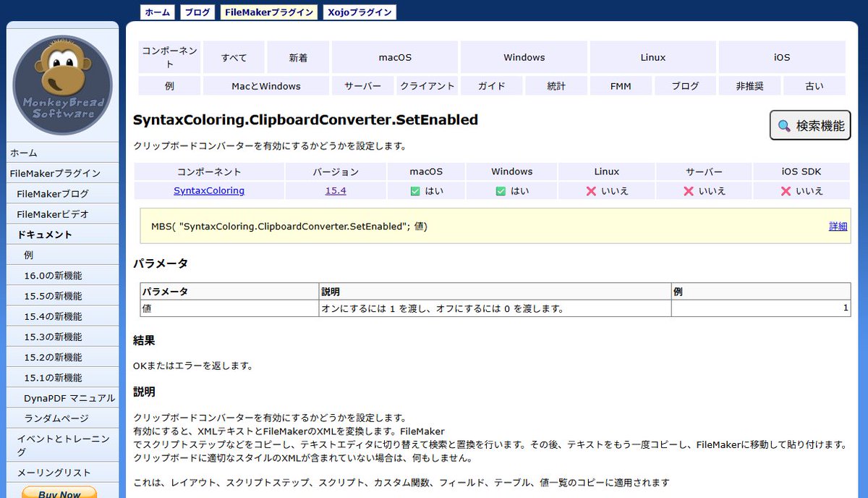868x498 pixels.
Task: Click the red X under iOS SDK
Action: [786, 191]
